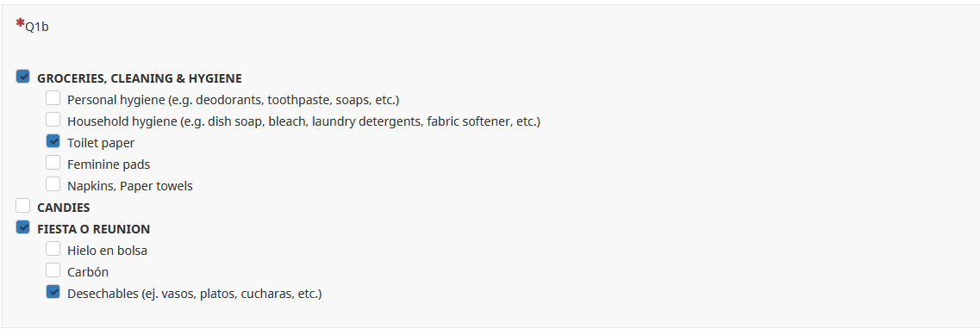Screen dimensions: 980x329
Task: Click the CANDIES heading text
Action: point(64,208)
